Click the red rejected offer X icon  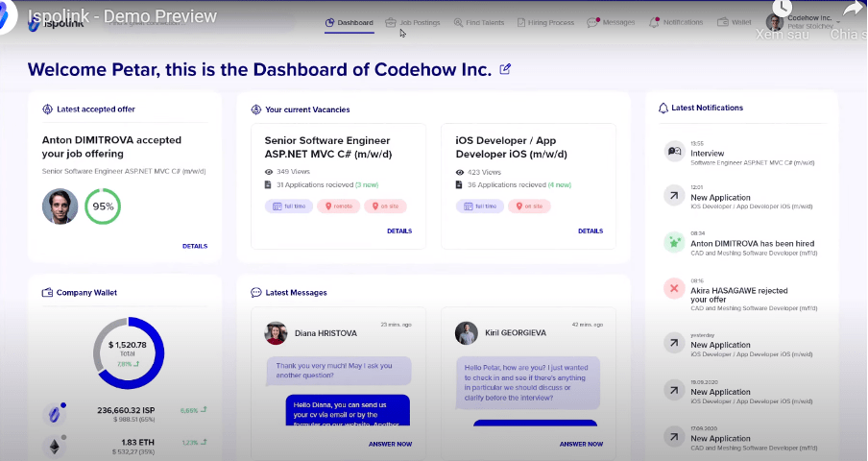pyautogui.click(x=674, y=289)
